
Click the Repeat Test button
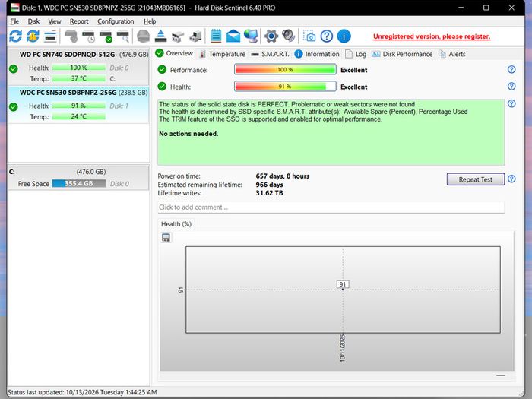click(475, 179)
